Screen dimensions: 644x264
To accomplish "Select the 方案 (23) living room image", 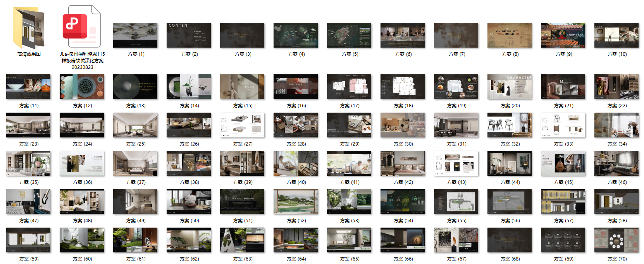I will tap(28, 125).
